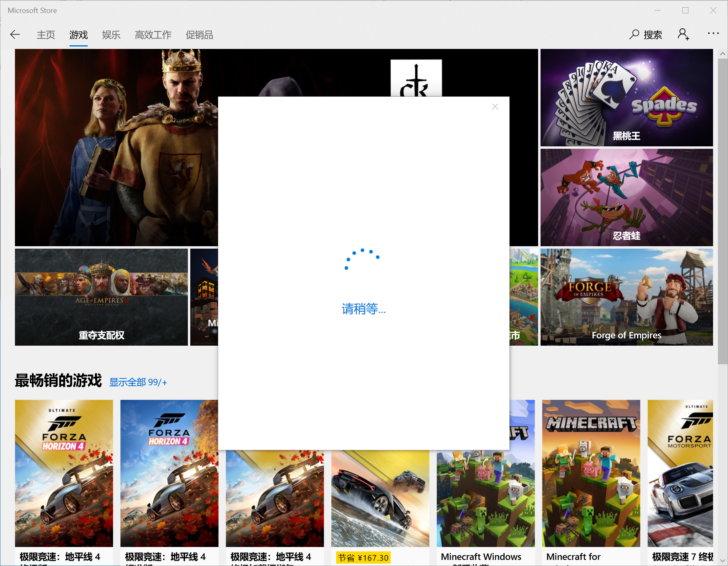Image resolution: width=728 pixels, height=566 pixels.
Task: Click the 节省 ¥167.30 discount badge
Action: 363,558
